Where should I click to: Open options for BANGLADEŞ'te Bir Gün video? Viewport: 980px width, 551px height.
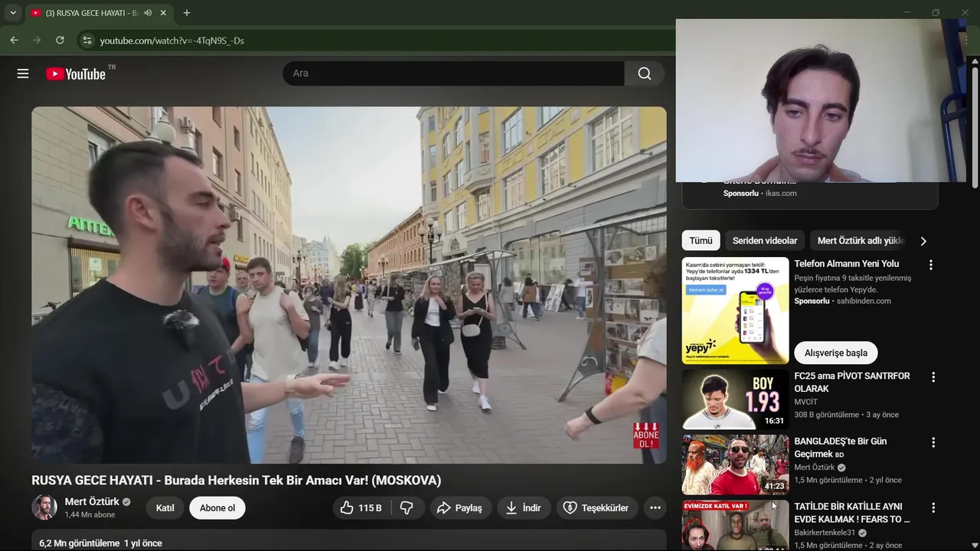[933, 442]
